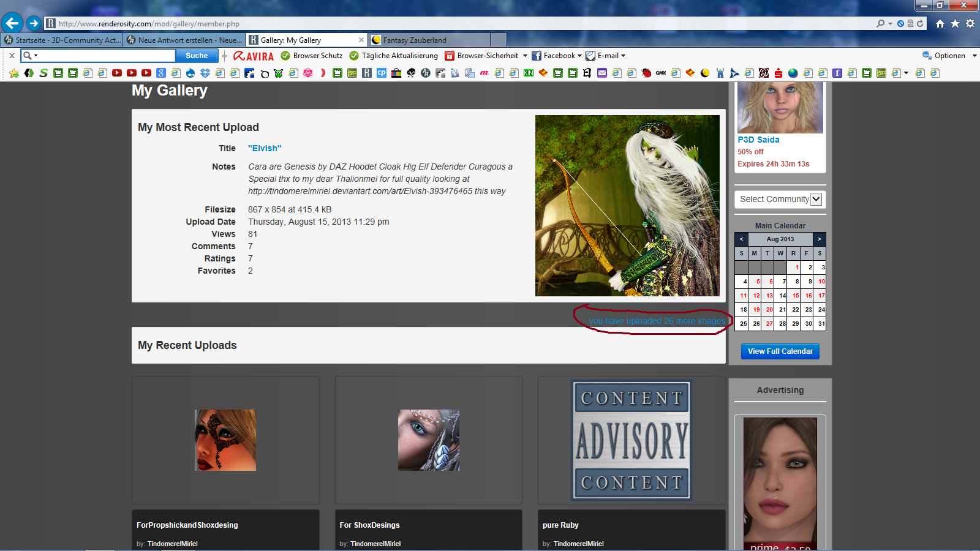Open the Dropbox bookmark icon

[x=205, y=73]
